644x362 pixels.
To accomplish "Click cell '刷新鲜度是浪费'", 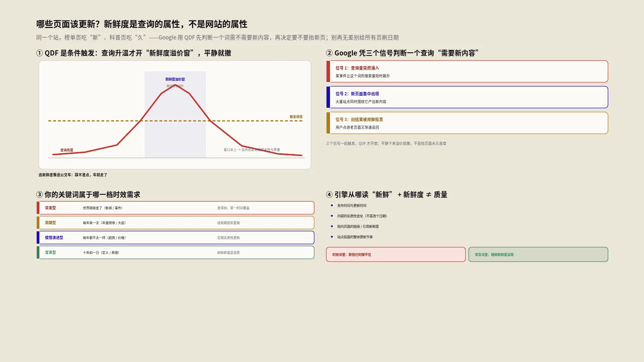I will click(x=229, y=253).
